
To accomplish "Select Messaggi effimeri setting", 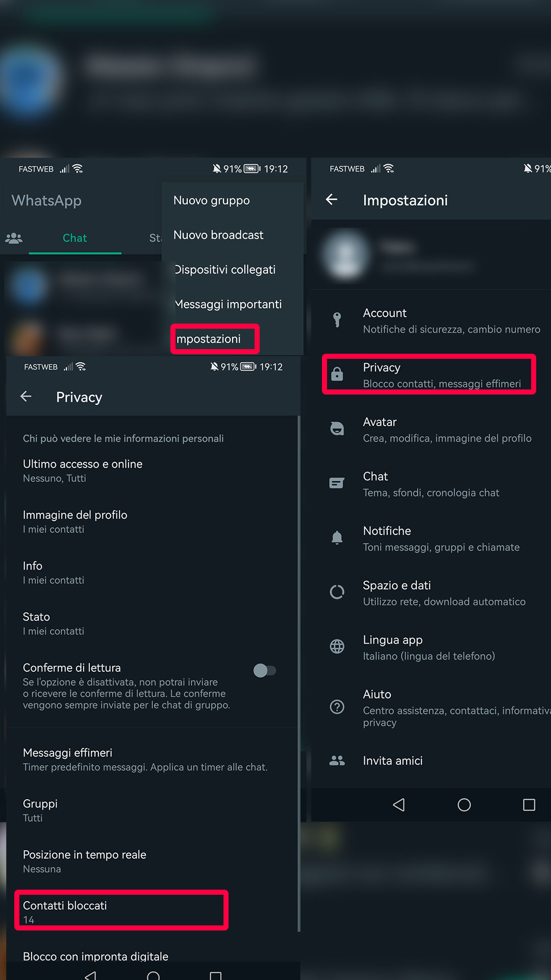I will [68, 752].
